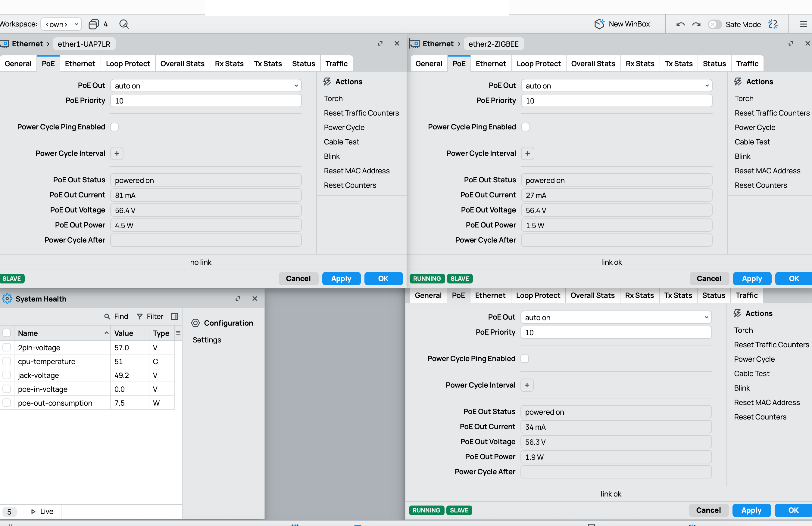Click the undo arrow icon
812x526 pixels.
pos(680,25)
